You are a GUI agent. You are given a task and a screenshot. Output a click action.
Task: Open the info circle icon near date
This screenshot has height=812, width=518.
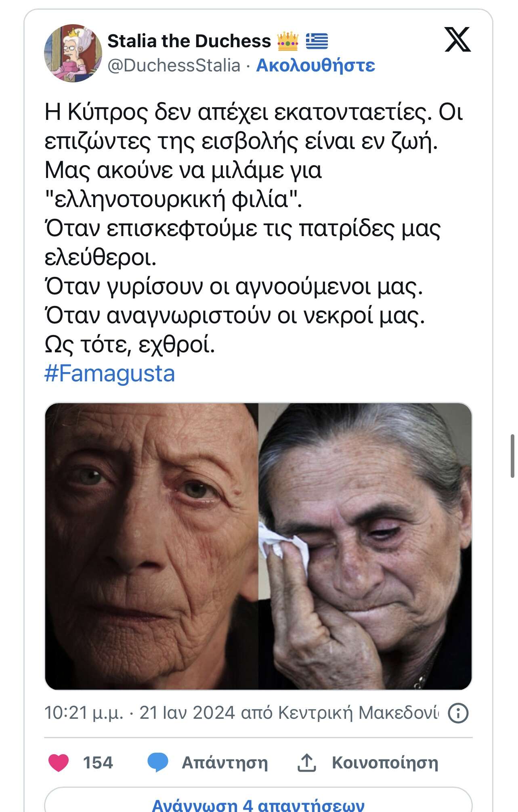click(458, 713)
